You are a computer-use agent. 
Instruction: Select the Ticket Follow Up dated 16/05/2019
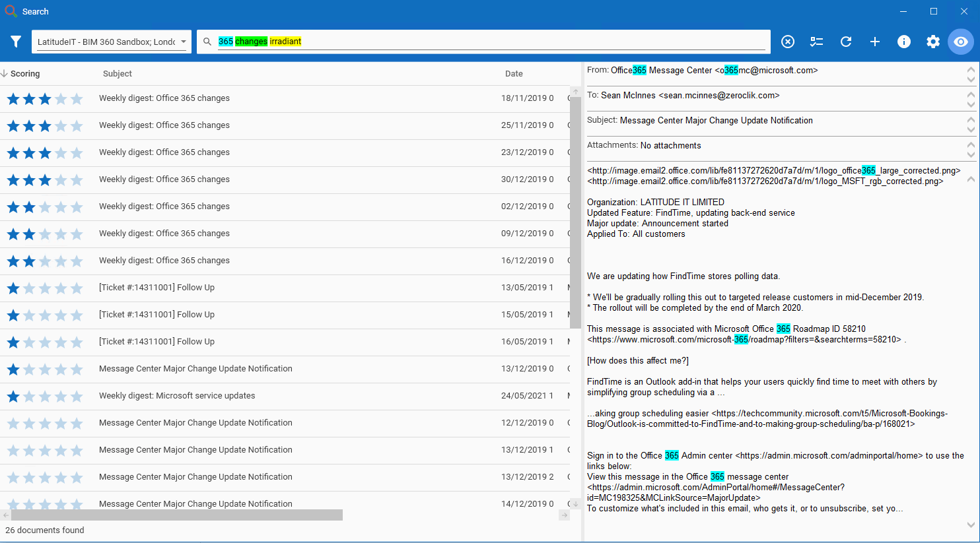(285, 342)
